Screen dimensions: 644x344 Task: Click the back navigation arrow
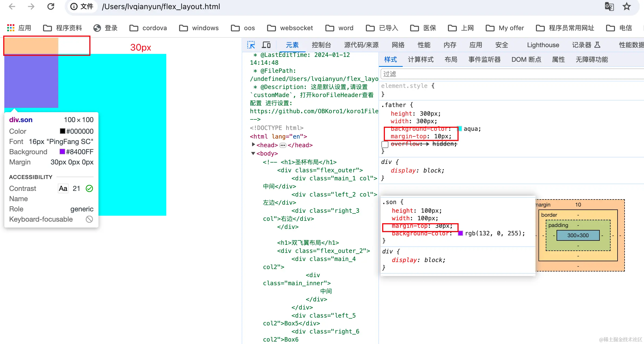point(12,6)
